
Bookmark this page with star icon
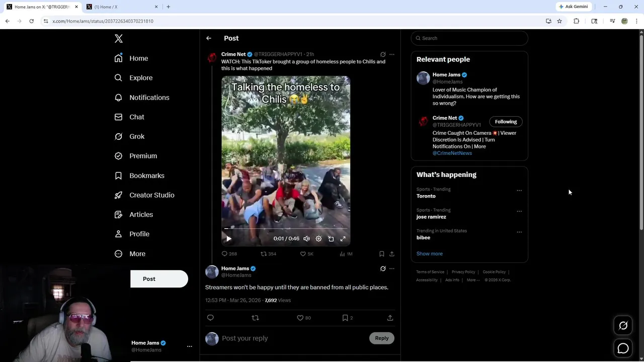[559, 21]
